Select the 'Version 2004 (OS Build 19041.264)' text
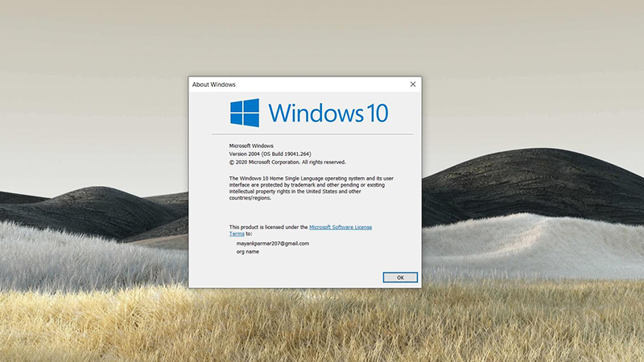The width and height of the screenshot is (644, 362). coord(270,154)
